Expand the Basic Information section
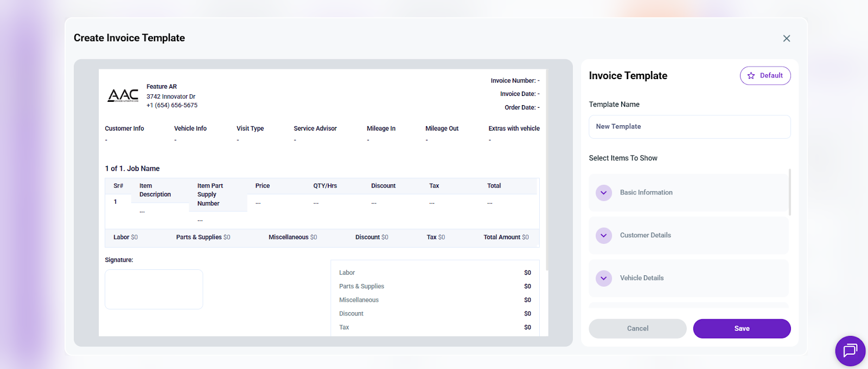868x369 pixels. point(604,193)
